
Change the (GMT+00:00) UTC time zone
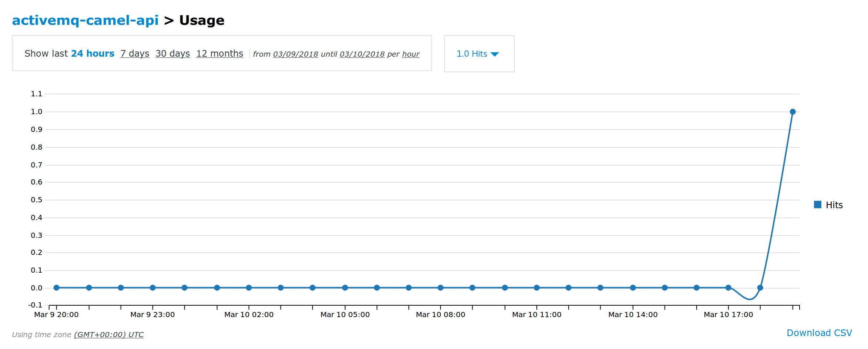point(109,335)
